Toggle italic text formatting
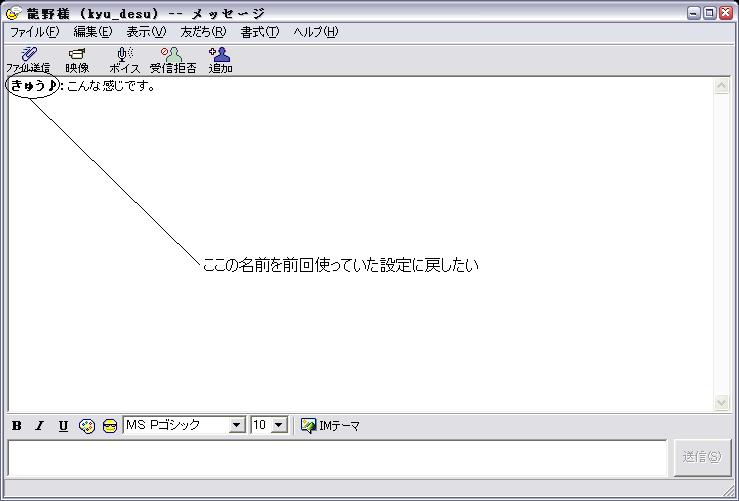The image size is (739, 501). (40, 426)
